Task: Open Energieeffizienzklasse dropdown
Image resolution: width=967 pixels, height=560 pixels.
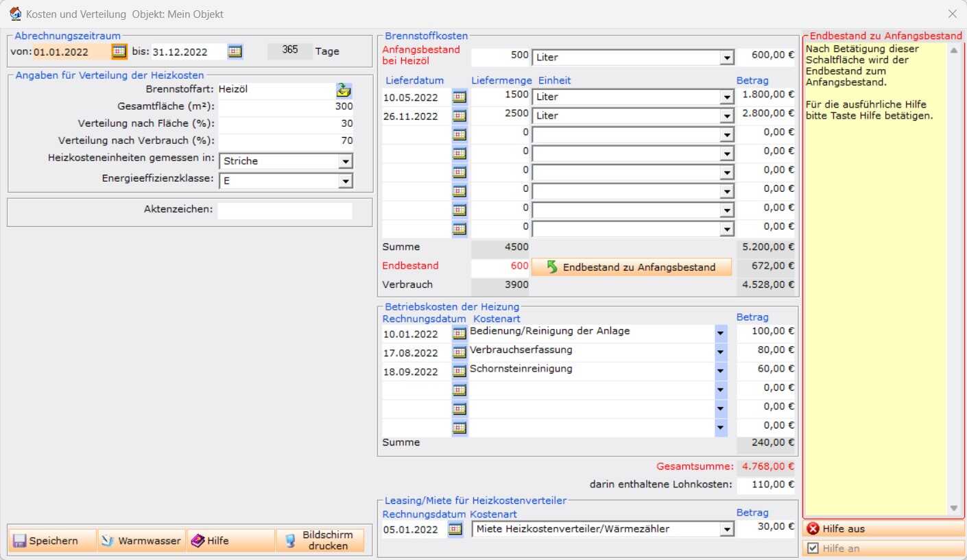Action: [x=346, y=181]
